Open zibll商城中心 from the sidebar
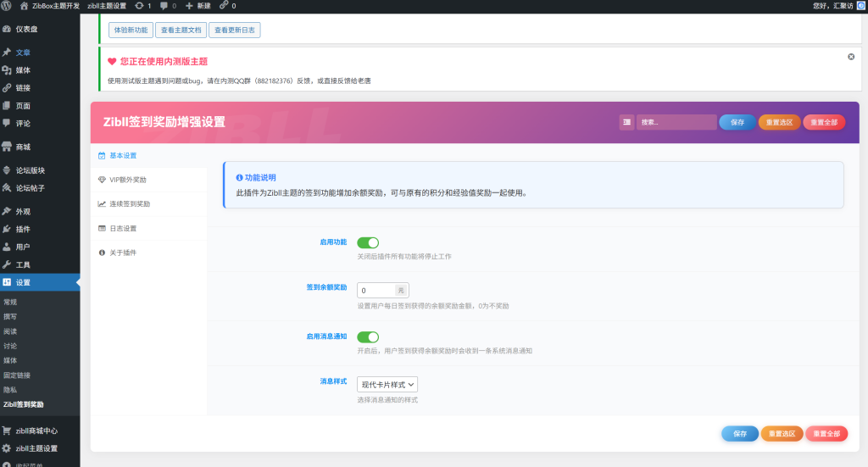The image size is (868, 467). 39,431
